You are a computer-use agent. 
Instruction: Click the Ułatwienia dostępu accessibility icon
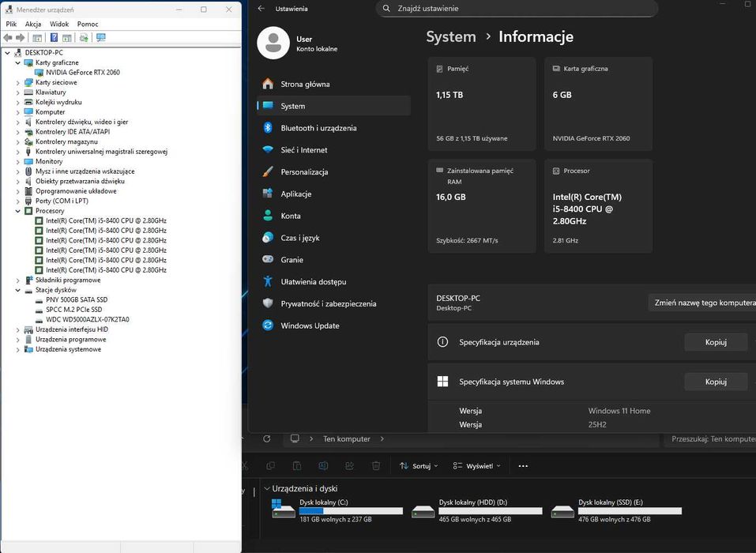(268, 281)
